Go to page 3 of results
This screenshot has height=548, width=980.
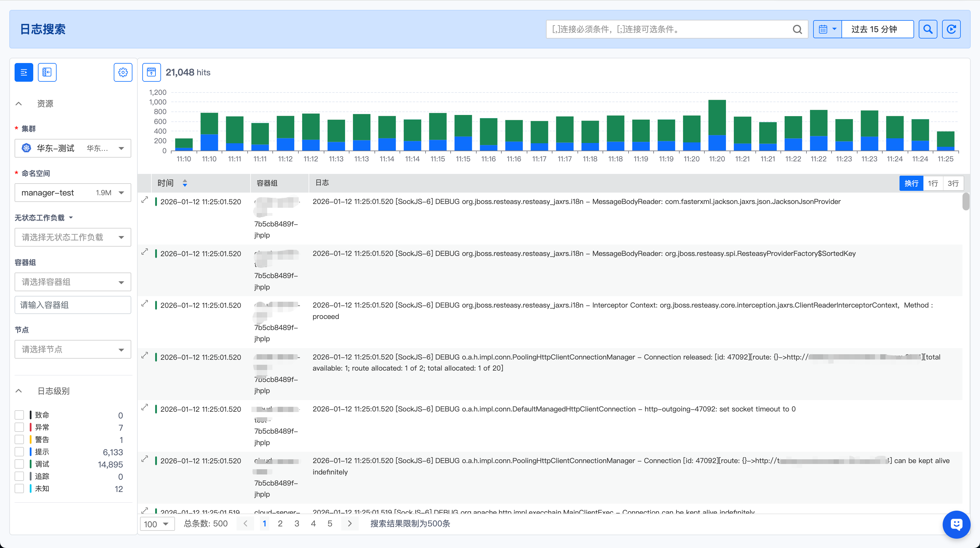tap(297, 524)
